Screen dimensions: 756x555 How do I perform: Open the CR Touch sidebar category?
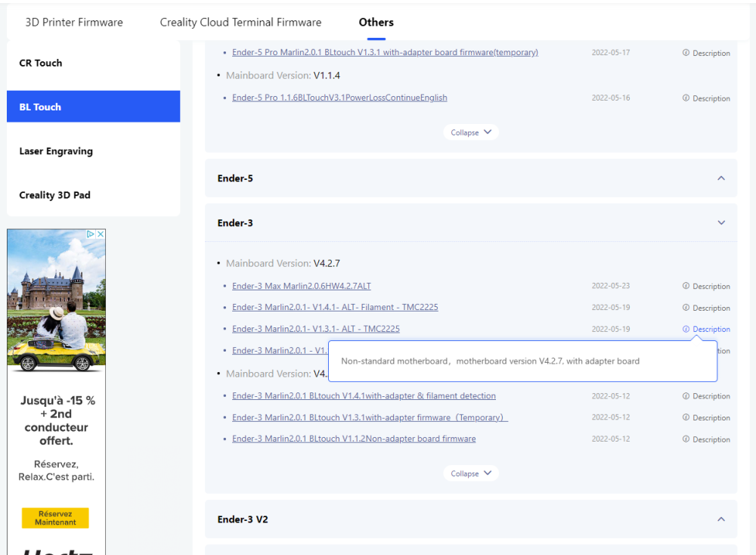(94, 64)
